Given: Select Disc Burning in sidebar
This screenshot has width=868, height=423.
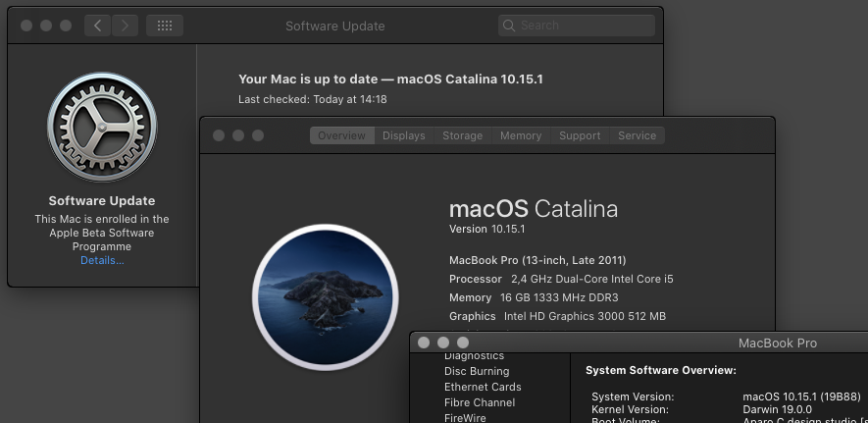Looking at the screenshot, I should [x=477, y=371].
